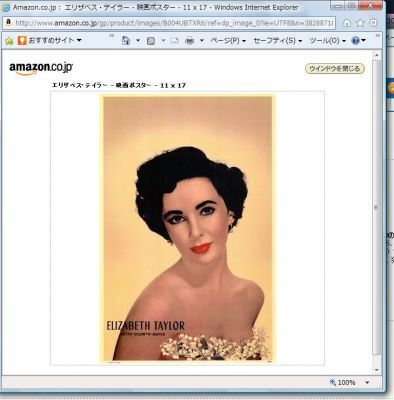Screen dimensions: 394x400
Task: Open the IE home icon
Action: click(x=347, y=23)
